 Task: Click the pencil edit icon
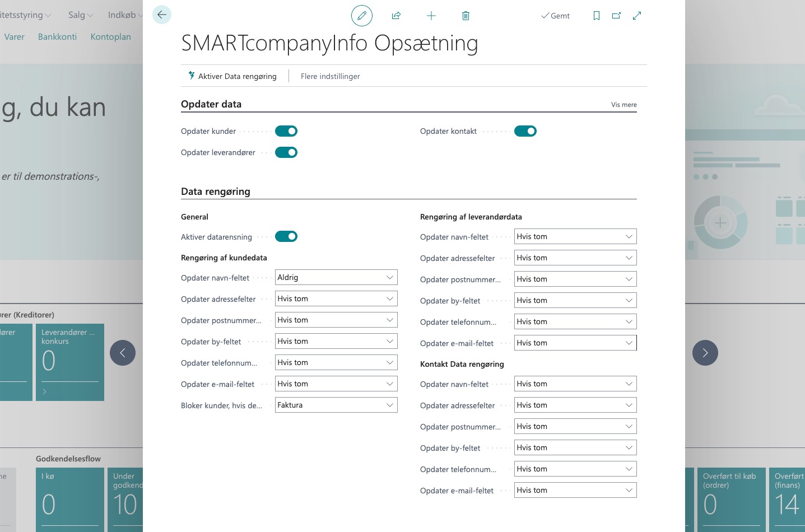(361, 16)
